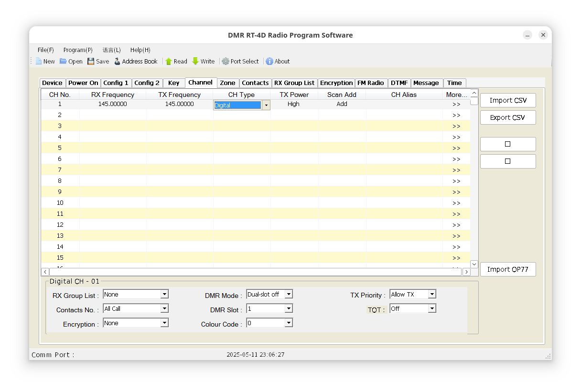Switch to the Power On tab

click(x=83, y=83)
